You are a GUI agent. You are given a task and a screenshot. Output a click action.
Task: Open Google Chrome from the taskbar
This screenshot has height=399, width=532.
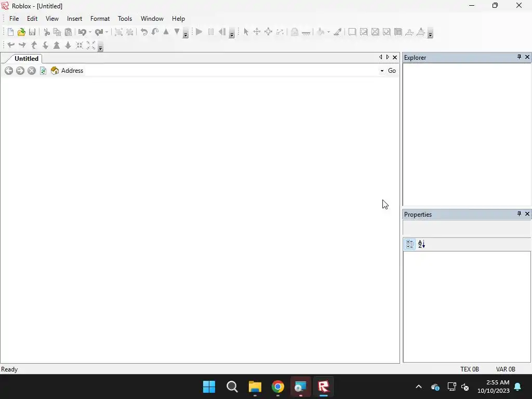pos(278,387)
